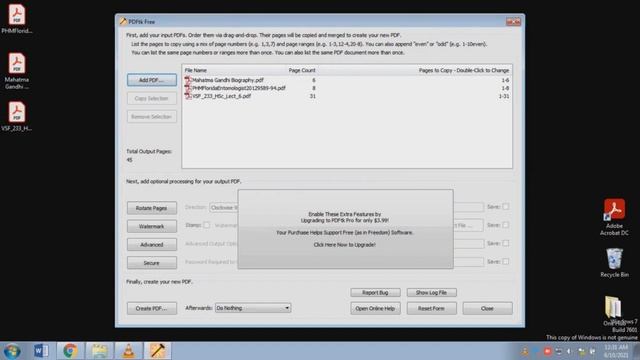Select the PHMFloridaEntomologist20129589-94.pdf row
This screenshot has width=640, height=360.
point(347,88)
